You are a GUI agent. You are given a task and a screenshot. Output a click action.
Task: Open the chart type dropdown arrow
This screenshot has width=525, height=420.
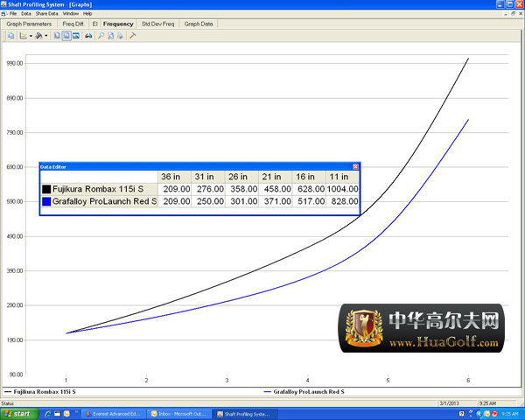(30, 36)
